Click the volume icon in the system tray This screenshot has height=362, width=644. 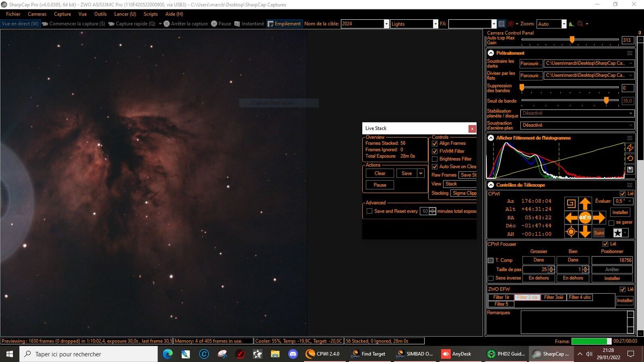click(589, 354)
